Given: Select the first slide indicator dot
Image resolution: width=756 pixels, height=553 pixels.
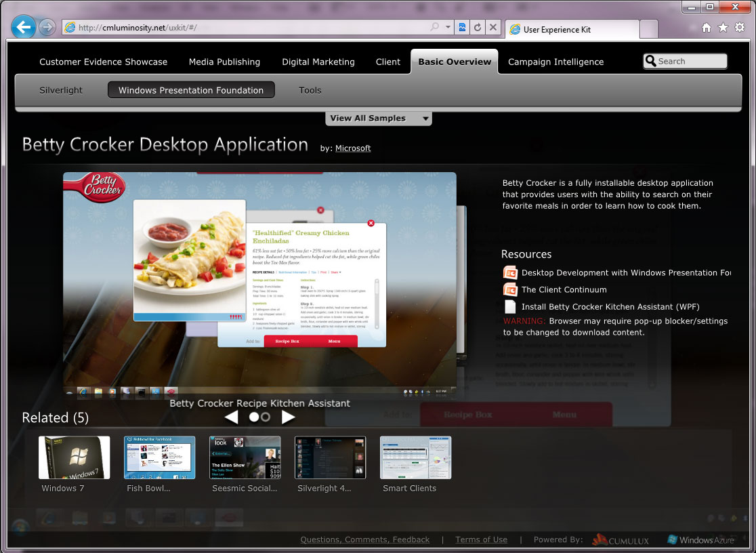Looking at the screenshot, I should pyautogui.click(x=253, y=417).
